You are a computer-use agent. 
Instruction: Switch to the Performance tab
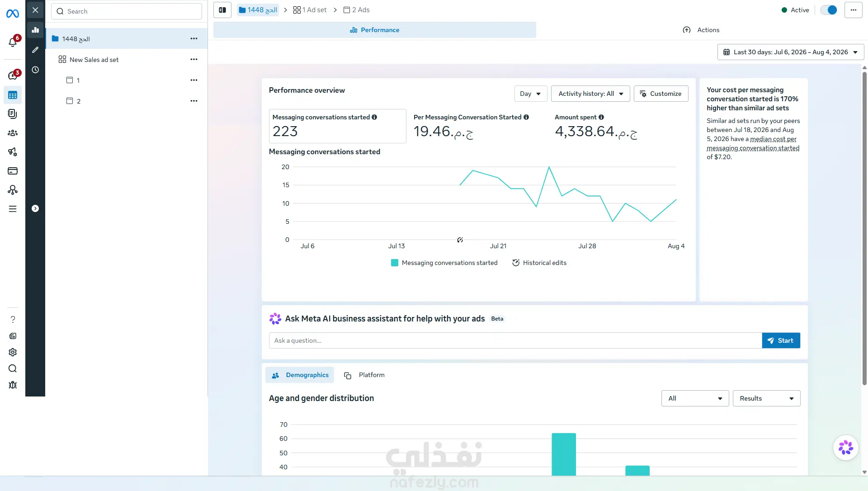tap(375, 30)
